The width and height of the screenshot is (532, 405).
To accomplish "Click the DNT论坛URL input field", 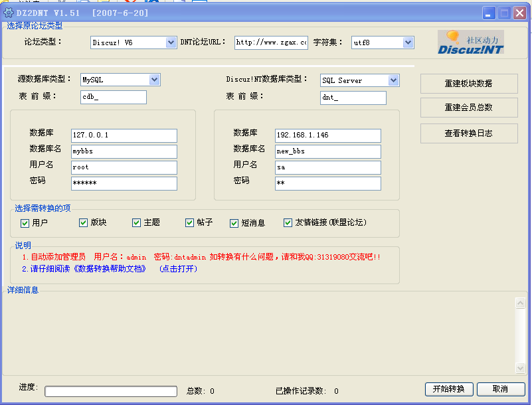I will (x=271, y=42).
